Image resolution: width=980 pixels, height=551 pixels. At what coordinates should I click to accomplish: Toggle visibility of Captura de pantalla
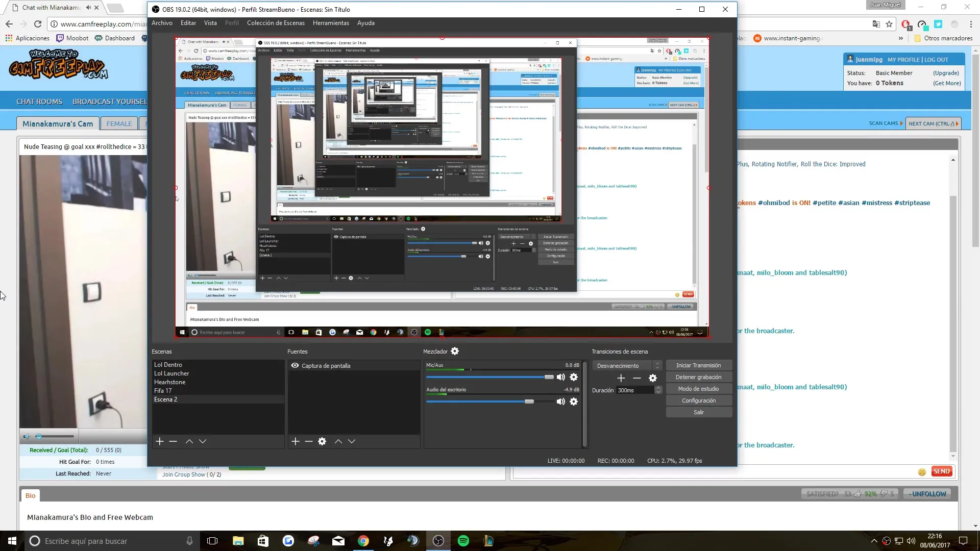point(295,365)
